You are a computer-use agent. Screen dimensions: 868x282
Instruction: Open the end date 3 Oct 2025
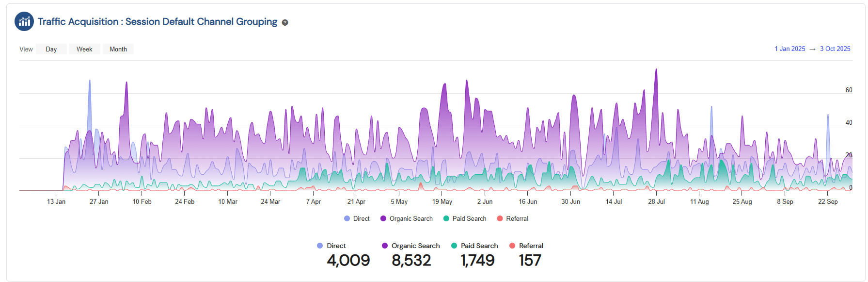coord(835,49)
